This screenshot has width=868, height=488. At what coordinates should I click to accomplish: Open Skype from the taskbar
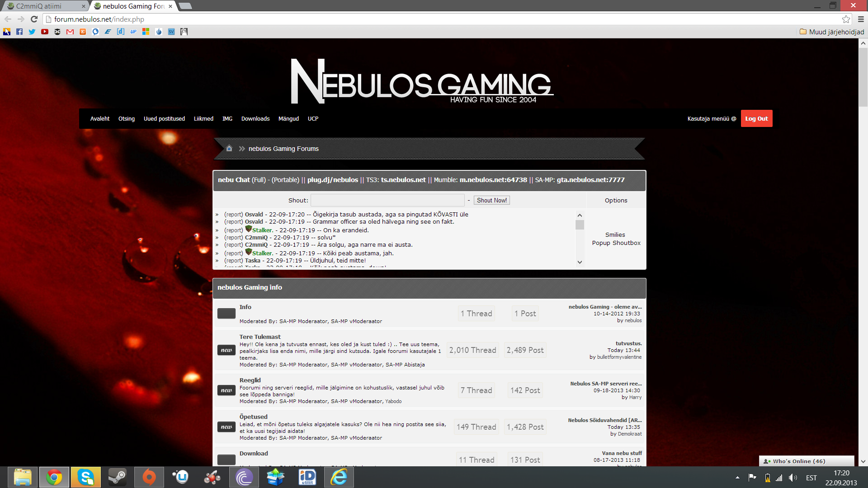coord(85,477)
